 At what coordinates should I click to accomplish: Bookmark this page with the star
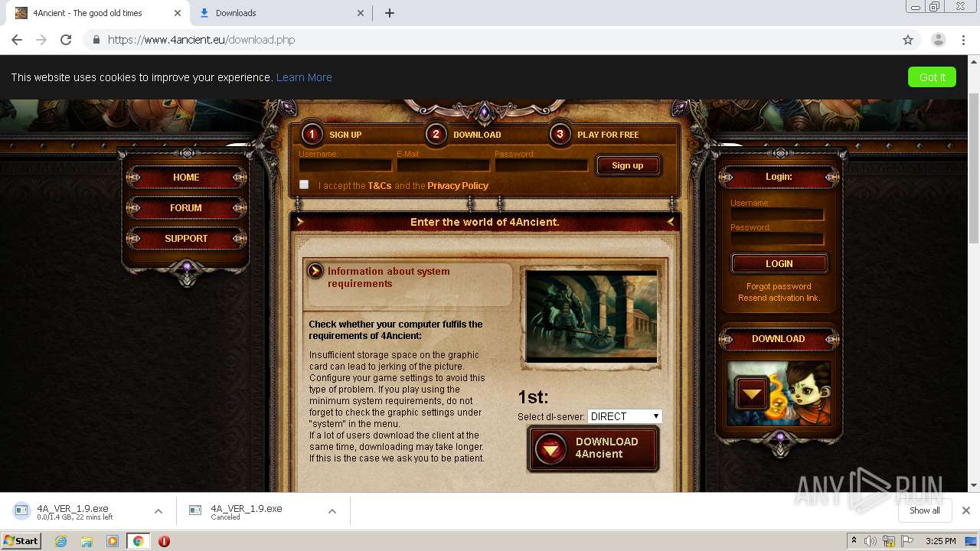[908, 40]
